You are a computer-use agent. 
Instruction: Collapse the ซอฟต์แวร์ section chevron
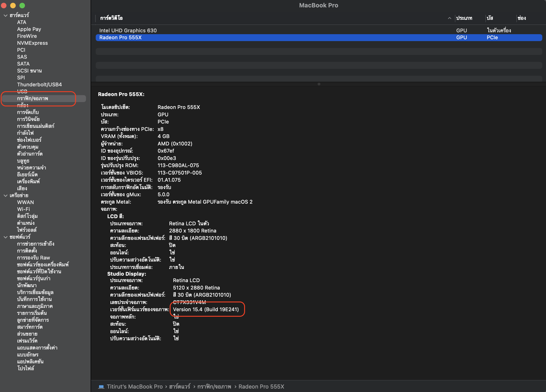click(6, 237)
